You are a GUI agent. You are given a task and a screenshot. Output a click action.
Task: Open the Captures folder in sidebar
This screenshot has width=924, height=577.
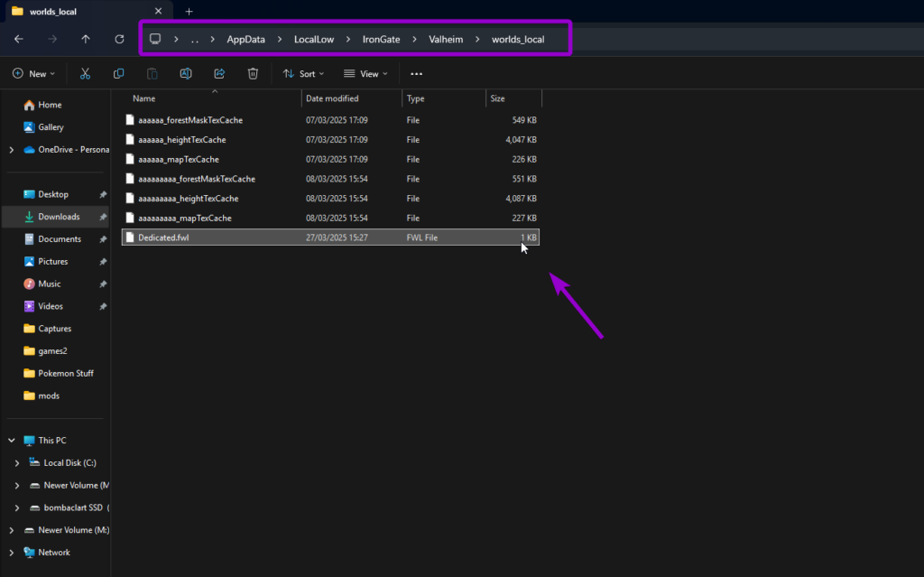(x=56, y=329)
